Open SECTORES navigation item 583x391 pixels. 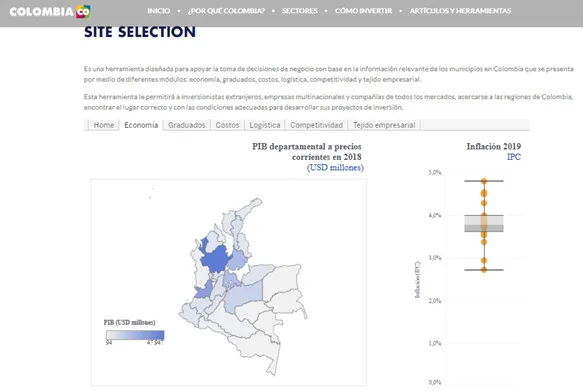pos(300,11)
